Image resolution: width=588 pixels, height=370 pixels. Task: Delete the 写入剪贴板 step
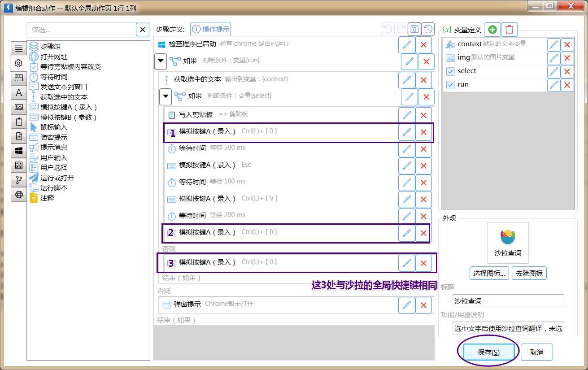423,116
